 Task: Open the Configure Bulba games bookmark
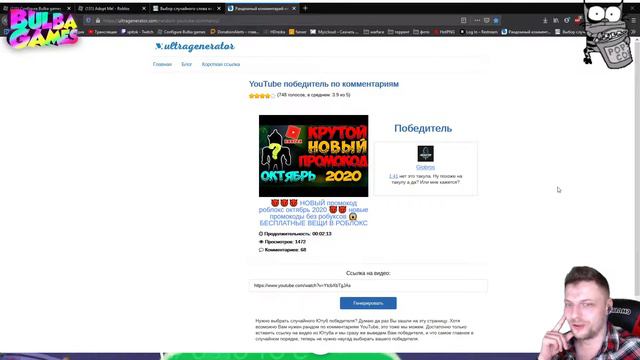point(182,32)
